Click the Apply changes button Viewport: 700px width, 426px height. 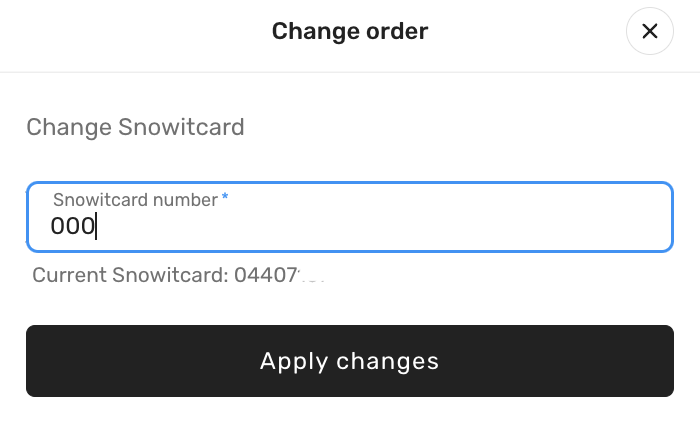(x=350, y=361)
